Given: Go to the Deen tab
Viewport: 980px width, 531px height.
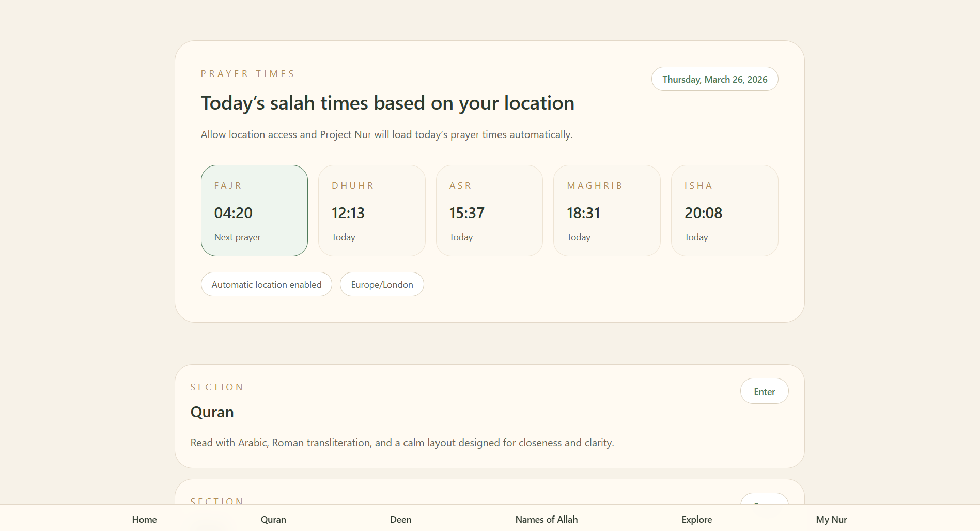Looking at the screenshot, I should tap(400, 519).
